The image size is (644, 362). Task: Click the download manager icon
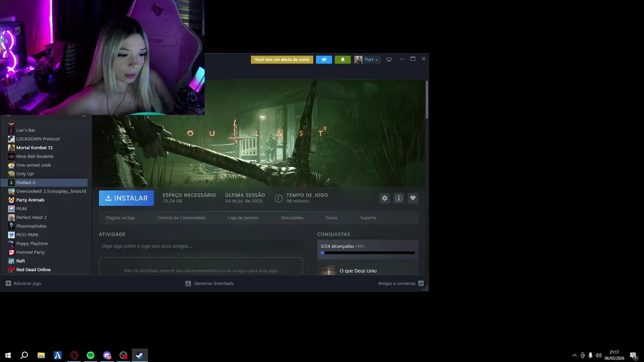click(x=188, y=284)
